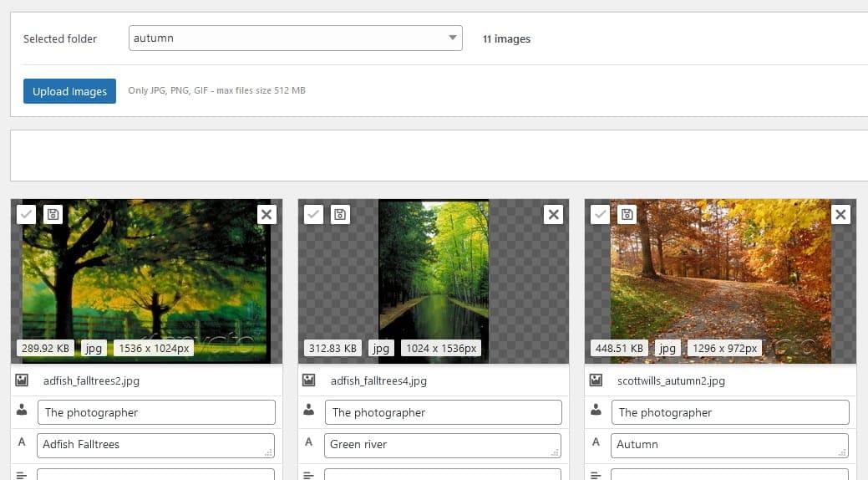
Task: Click person icon beside first photographer field
Action: point(23,411)
